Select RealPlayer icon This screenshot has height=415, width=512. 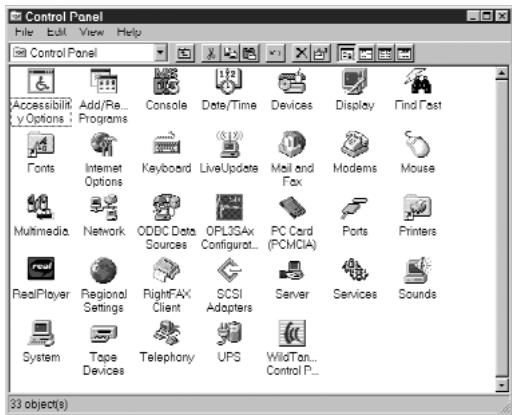pyautogui.click(x=41, y=268)
